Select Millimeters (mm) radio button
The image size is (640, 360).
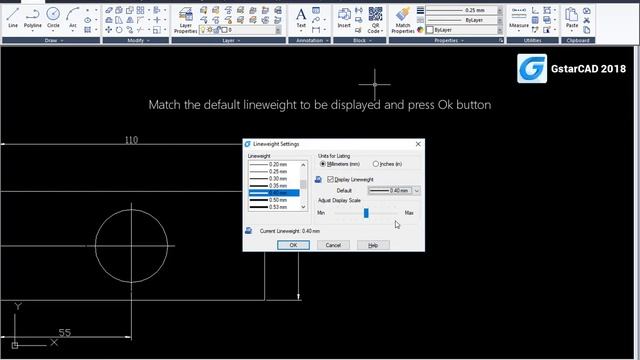click(x=323, y=164)
